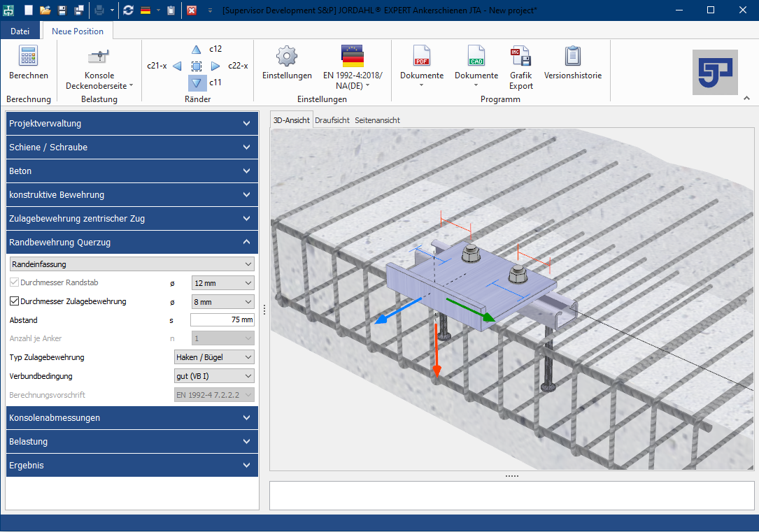
Task: Expand the Konsolenabmessungen section
Action: (x=132, y=417)
